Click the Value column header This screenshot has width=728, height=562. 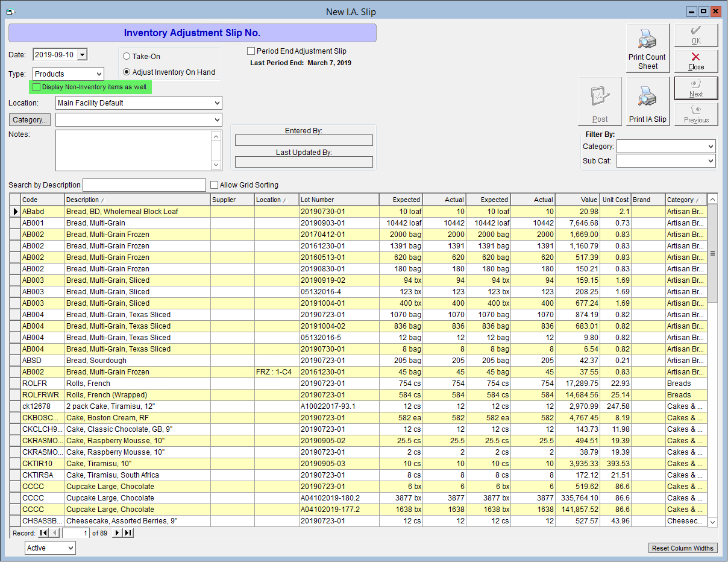578,200
